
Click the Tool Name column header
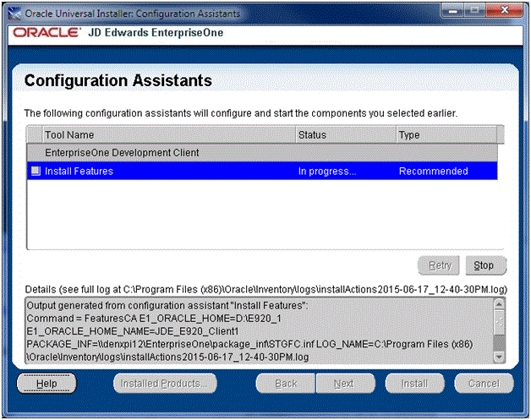(168, 134)
